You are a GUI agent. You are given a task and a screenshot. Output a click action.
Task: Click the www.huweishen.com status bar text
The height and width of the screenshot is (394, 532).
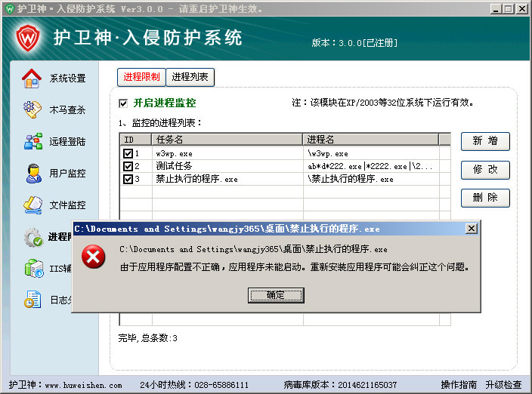(83, 385)
